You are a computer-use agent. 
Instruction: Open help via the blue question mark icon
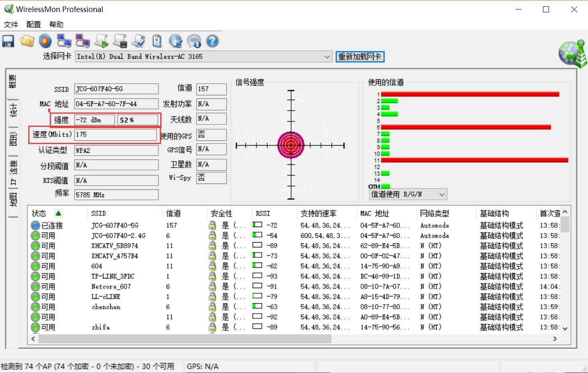(x=212, y=41)
